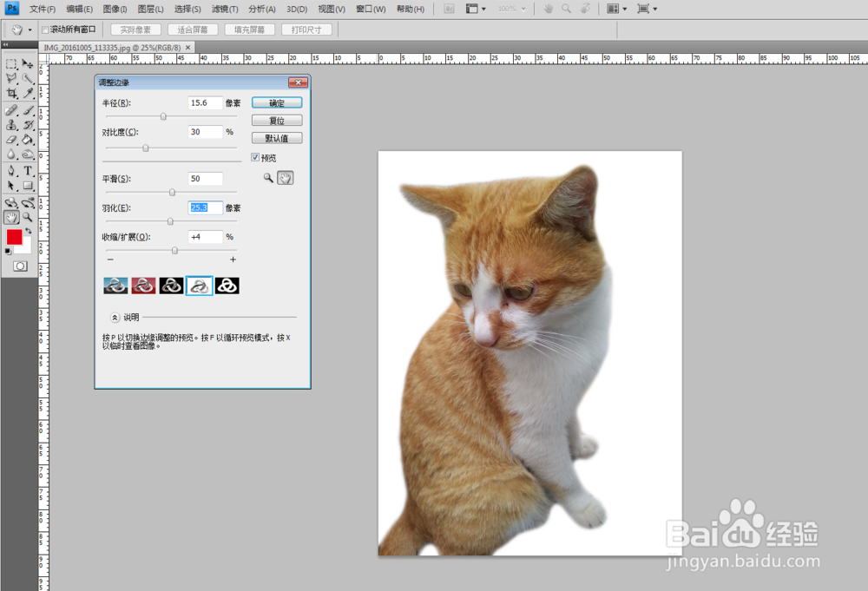Click the 默认值 default button
Screen dimensions: 868x591
point(277,138)
